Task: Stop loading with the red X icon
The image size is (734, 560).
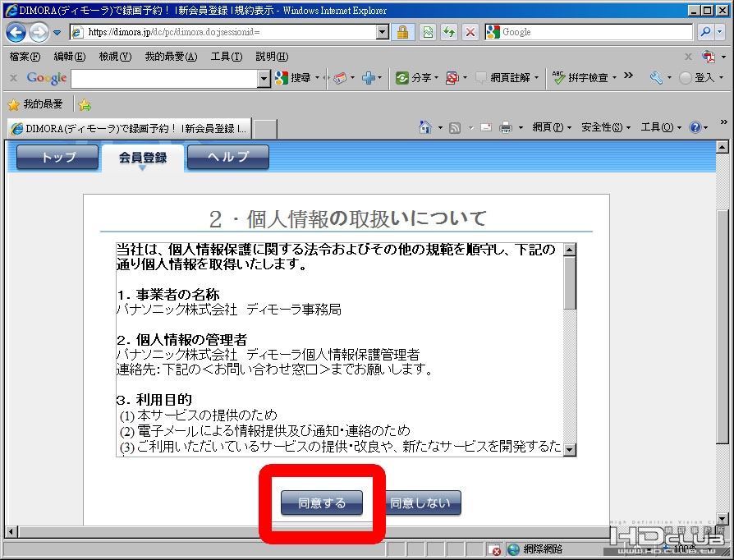Action: coord(470,32)
